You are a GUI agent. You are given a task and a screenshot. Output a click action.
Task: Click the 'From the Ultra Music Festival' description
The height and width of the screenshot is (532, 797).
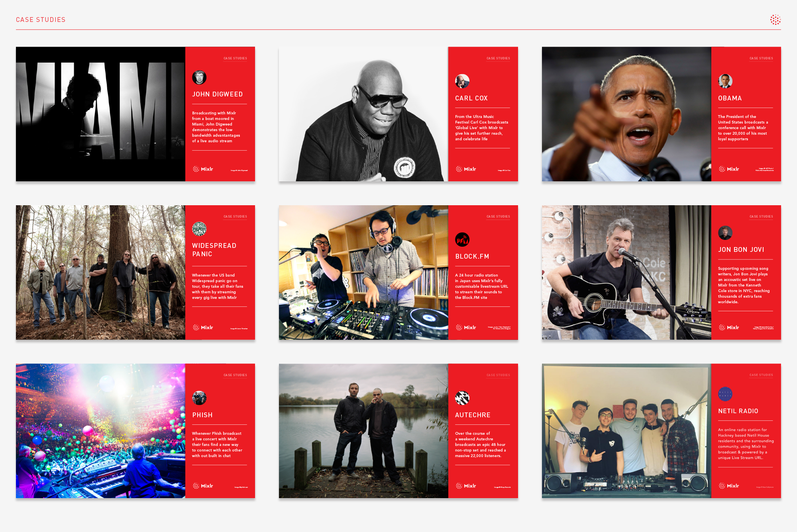[482, 128]
